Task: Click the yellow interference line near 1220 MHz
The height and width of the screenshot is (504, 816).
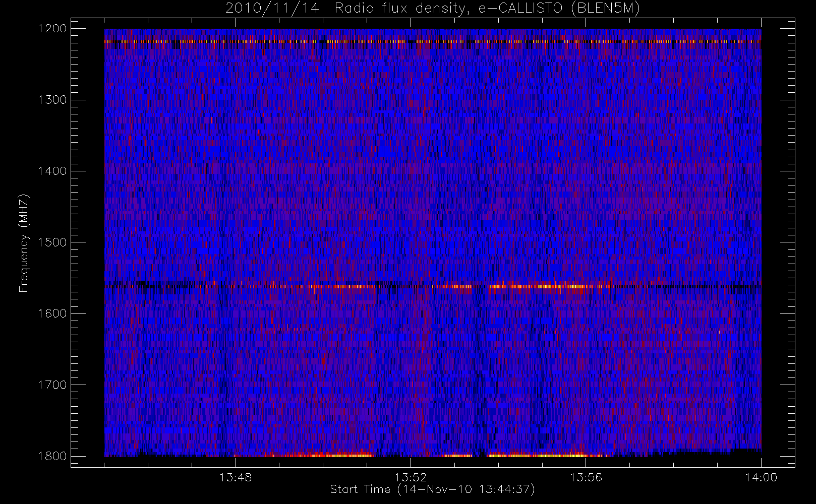Action: [433, 41]
